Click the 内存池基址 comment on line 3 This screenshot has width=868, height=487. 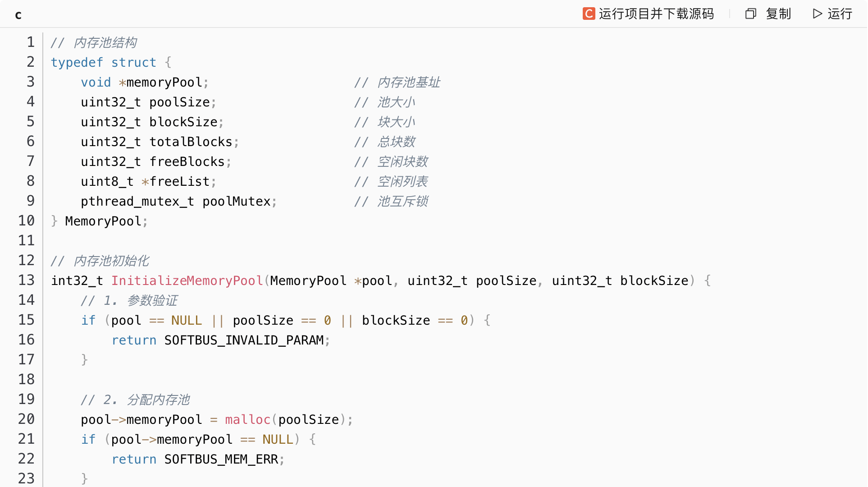pyautogui.click(x=408, y=82)
